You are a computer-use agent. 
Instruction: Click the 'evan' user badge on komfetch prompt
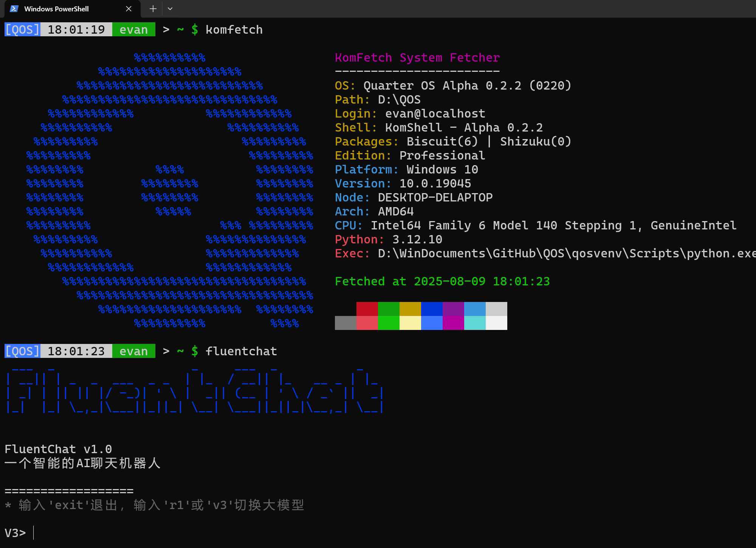click(133, 29)
